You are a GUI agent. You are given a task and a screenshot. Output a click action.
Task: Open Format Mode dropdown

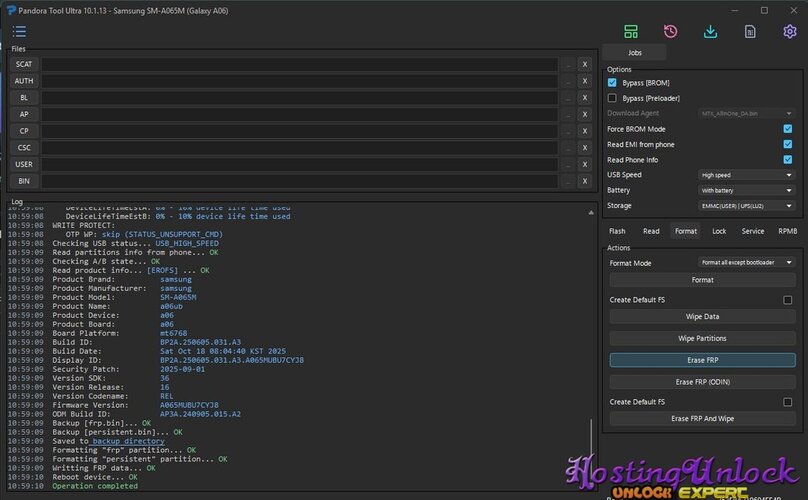click(746, 262)
